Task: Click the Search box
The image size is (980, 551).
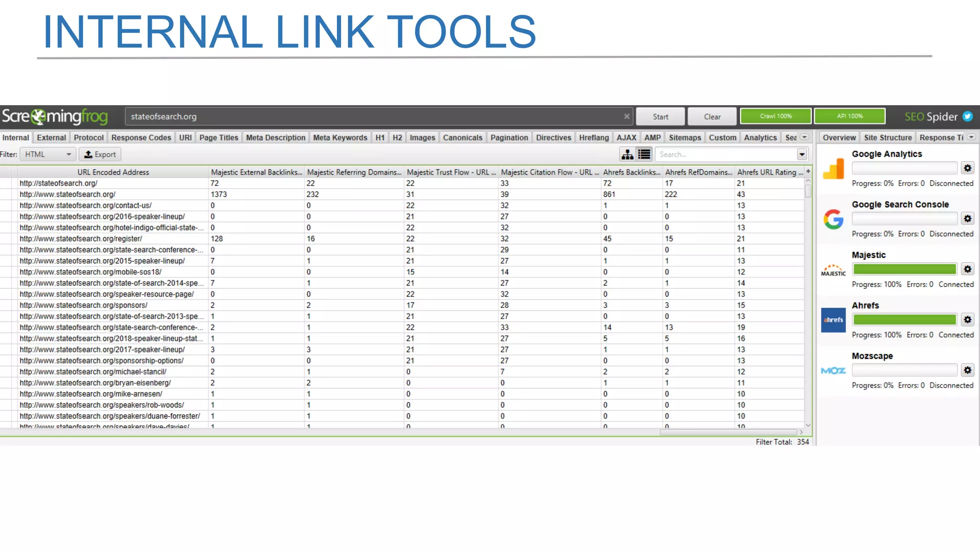Action: point(726,154)
